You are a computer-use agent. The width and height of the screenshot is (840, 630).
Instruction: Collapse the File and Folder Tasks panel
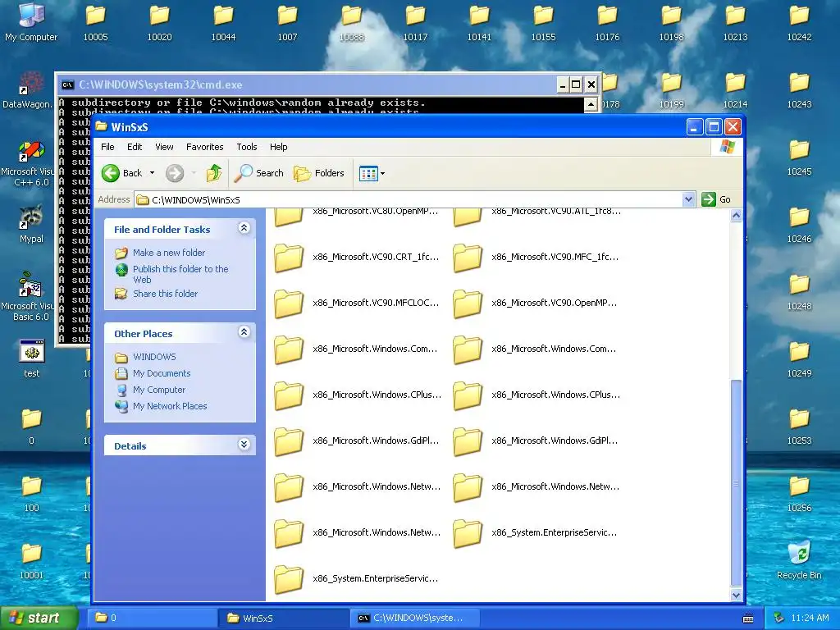[244, 228]
